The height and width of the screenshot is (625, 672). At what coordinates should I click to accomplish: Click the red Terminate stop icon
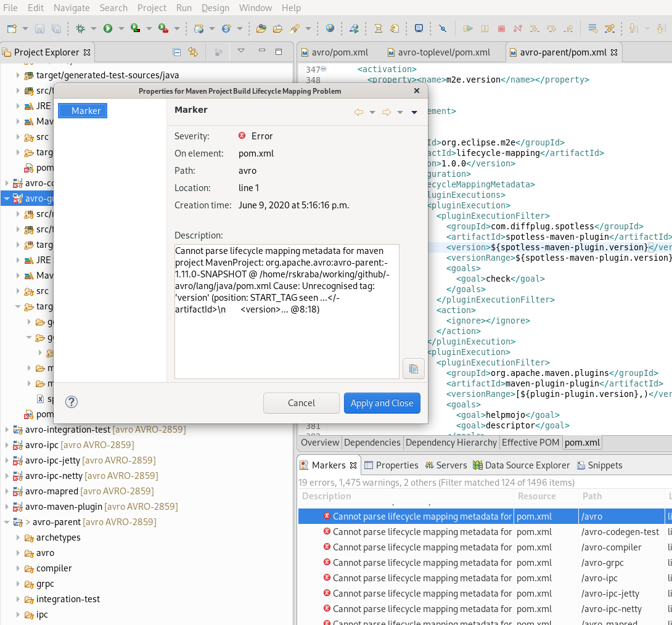click(x=501, y=29)
